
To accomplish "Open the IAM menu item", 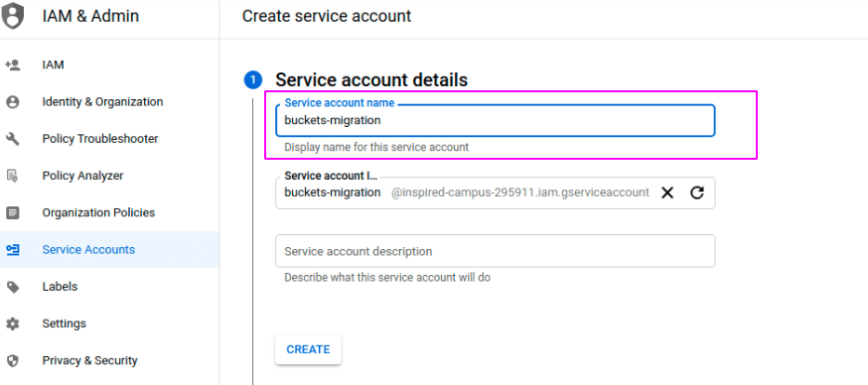I will tap(109, 64).
